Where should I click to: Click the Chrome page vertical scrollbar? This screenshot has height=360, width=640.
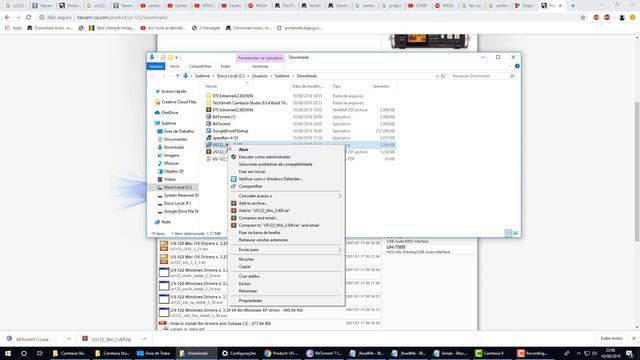click(637, 171)
